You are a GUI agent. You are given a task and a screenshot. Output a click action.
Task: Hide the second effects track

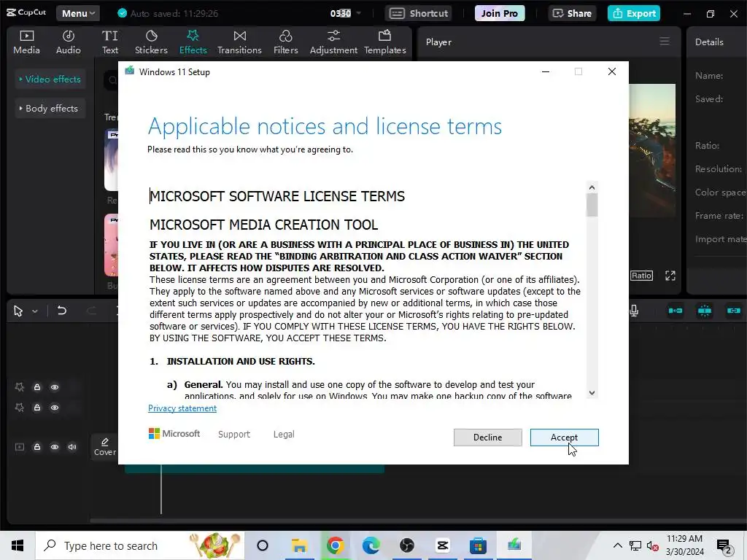tap(55, 408)
